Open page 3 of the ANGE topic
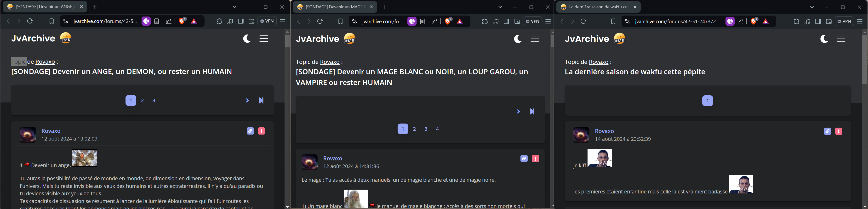This screenshot has height=209, width=868. 154,100
